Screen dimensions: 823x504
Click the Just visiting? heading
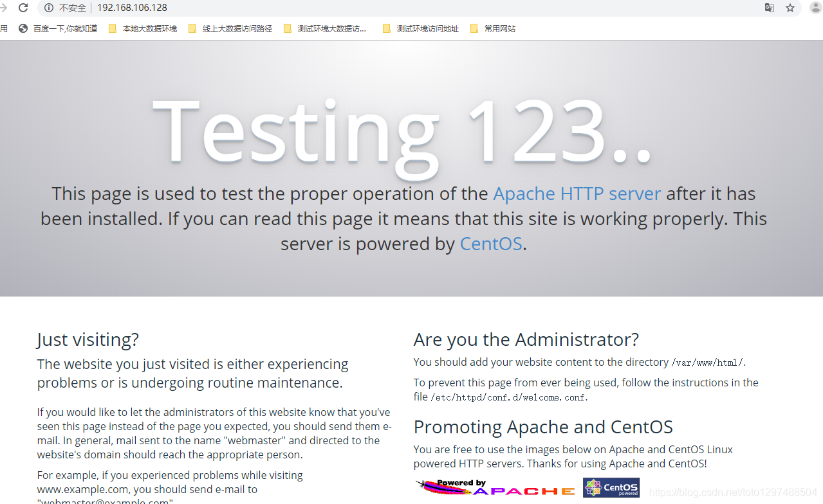click(x=88, y=339)
